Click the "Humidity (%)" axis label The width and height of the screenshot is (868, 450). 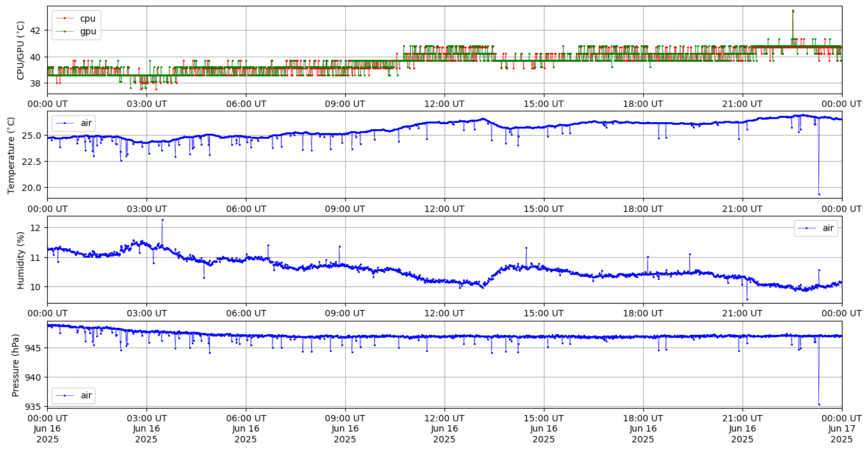click(x=20, y=260)
